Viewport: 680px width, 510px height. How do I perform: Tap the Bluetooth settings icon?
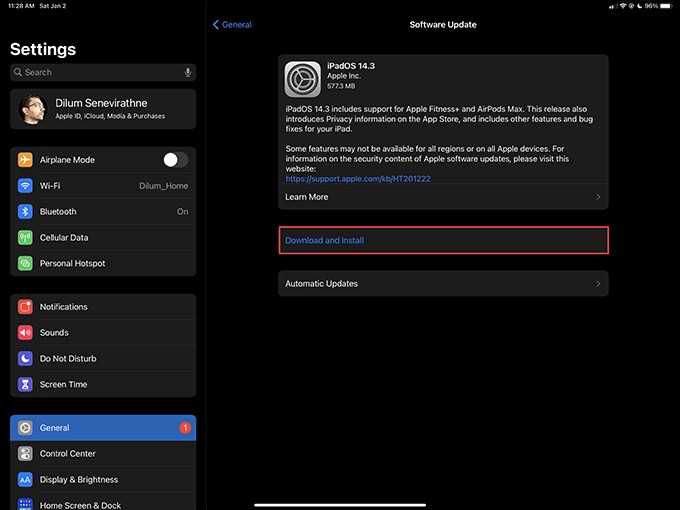(25, 212)
